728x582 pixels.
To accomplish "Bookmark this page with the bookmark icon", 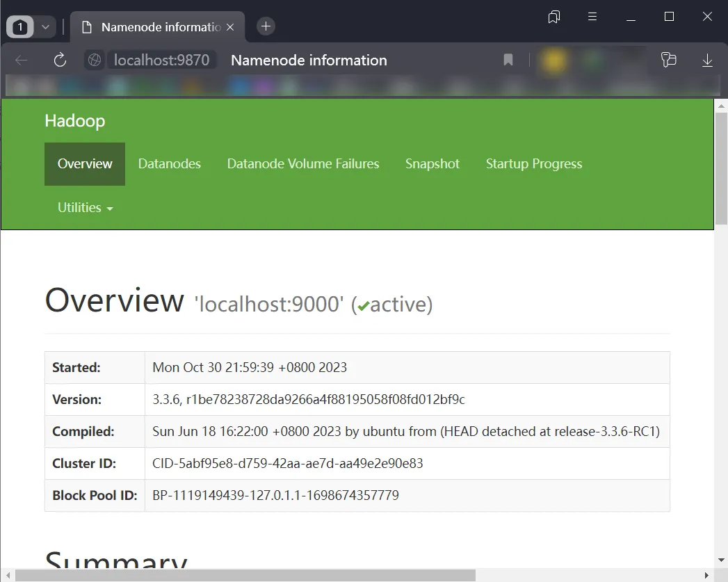I will 508,60.
